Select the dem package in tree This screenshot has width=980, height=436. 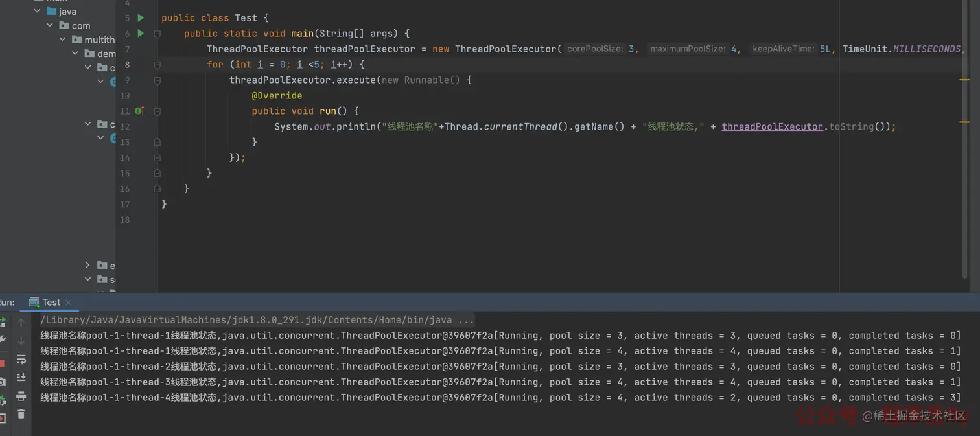pos(106,54)
